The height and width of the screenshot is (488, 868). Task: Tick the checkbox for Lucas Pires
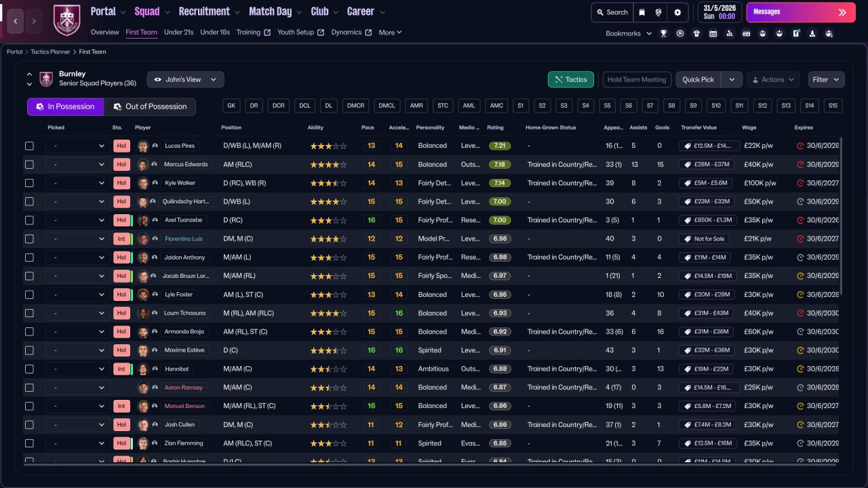29,146
